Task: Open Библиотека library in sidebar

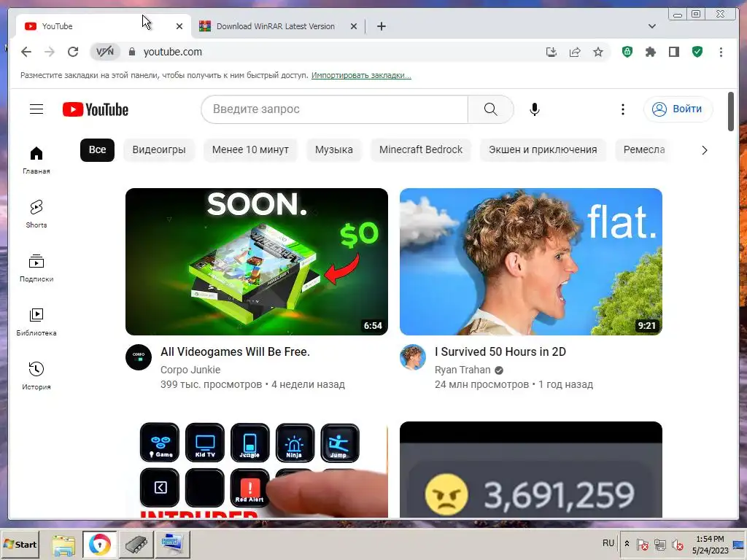Action: 36,322
